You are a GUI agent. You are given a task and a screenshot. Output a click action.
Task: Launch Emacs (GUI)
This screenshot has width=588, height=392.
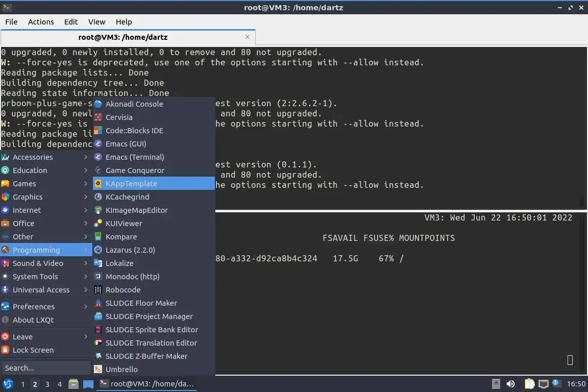coord(154,143)
